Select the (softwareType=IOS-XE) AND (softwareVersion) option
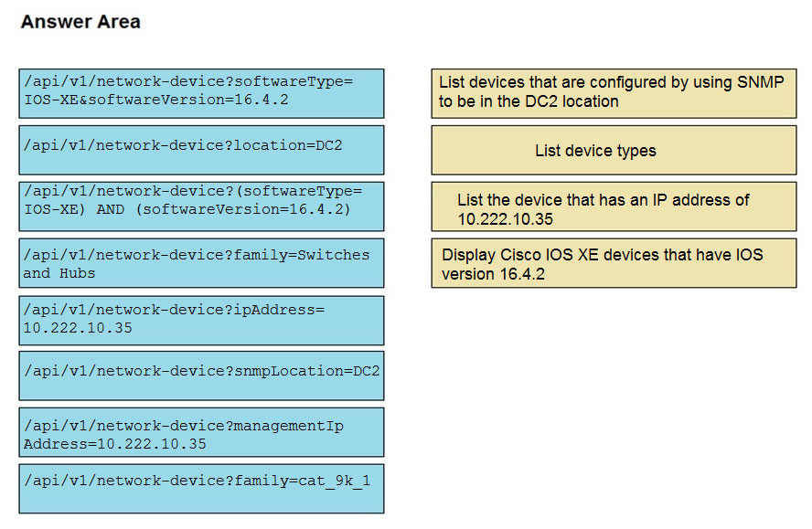 coord(201,206)
